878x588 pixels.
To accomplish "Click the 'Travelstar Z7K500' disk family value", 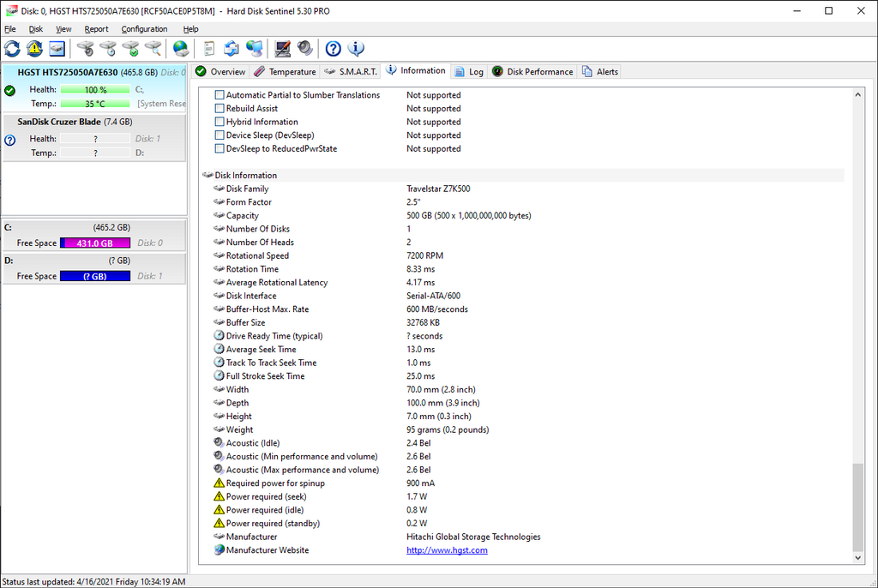I will (x=438, y=189).
